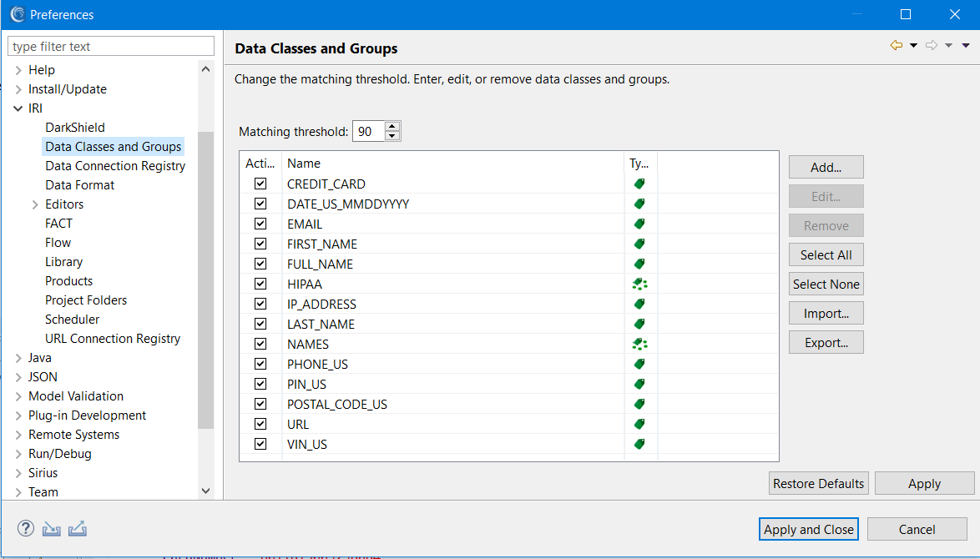Click the tag icon in the PIN_US row
Screen dimensions: 980x559
[x=639, y=384]
